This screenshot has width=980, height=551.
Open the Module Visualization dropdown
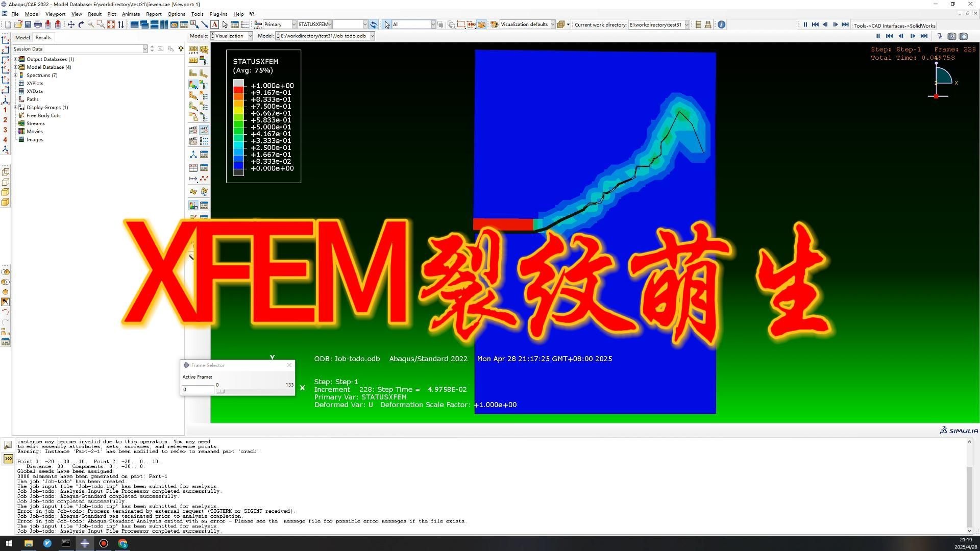tap(250, 36)
